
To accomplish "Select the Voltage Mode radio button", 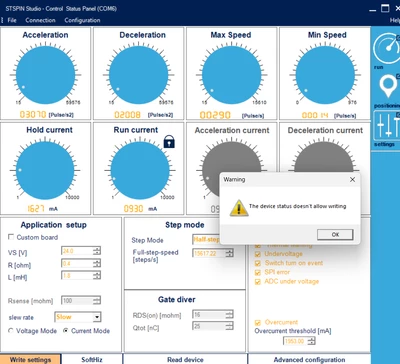I will click(11, 331).
